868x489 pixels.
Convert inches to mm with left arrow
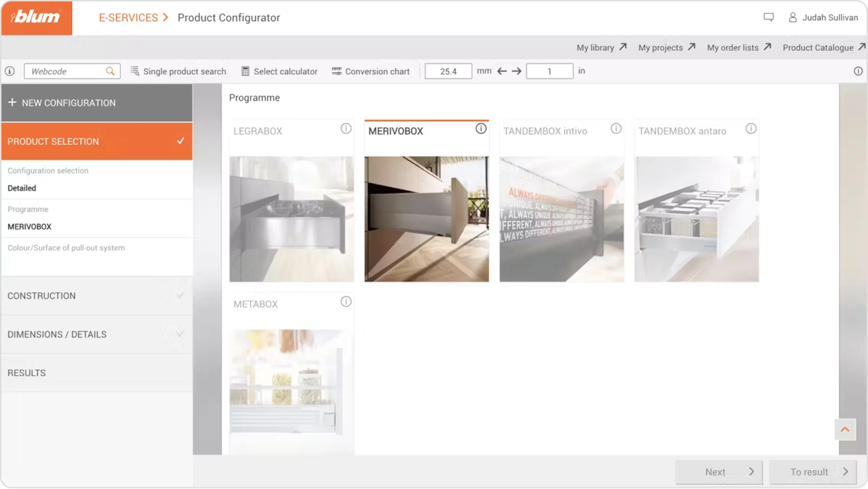coord(502,71)
